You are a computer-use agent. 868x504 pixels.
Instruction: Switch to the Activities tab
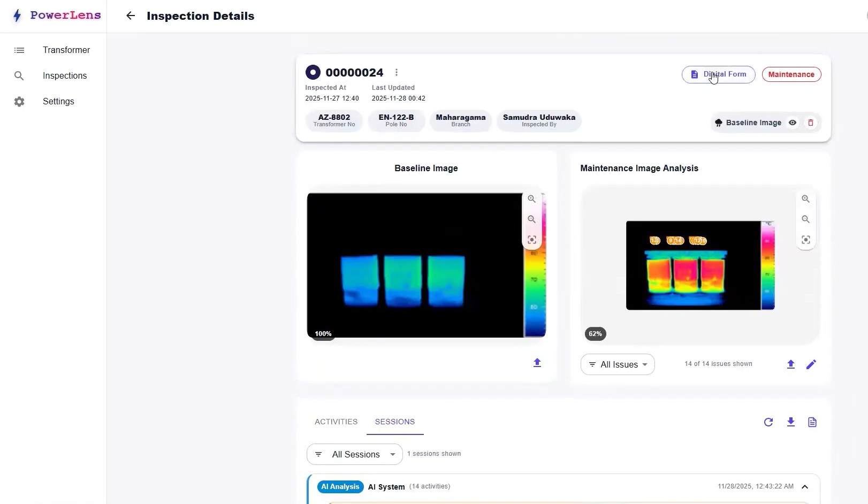(x=336, y=422)
